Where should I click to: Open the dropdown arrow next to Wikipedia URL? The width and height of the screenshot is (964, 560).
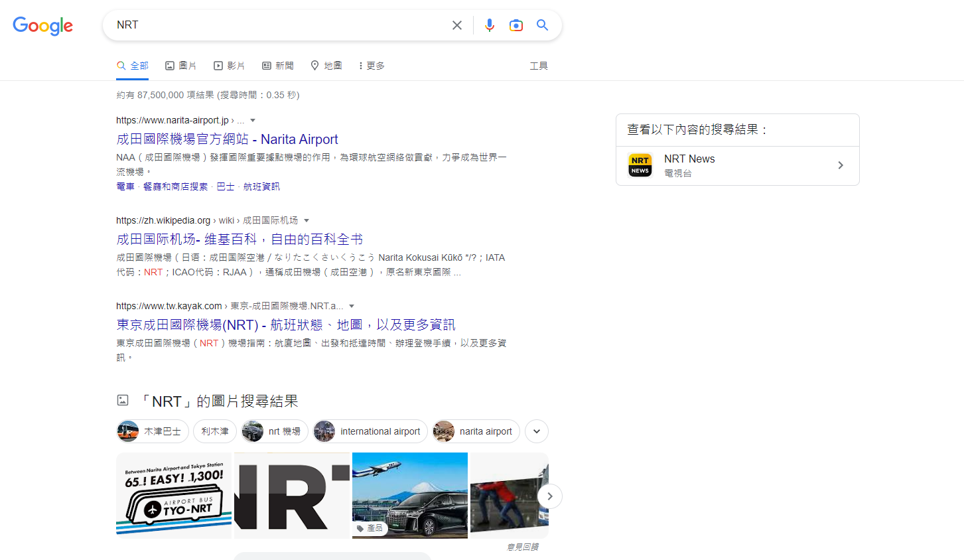(x=307, y=221)
